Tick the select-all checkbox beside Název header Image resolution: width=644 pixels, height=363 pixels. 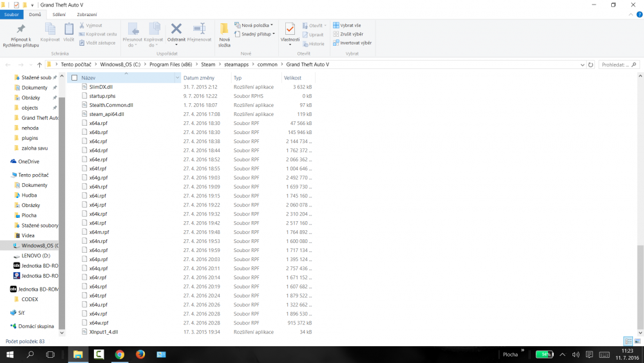click(x=74, y=78)
